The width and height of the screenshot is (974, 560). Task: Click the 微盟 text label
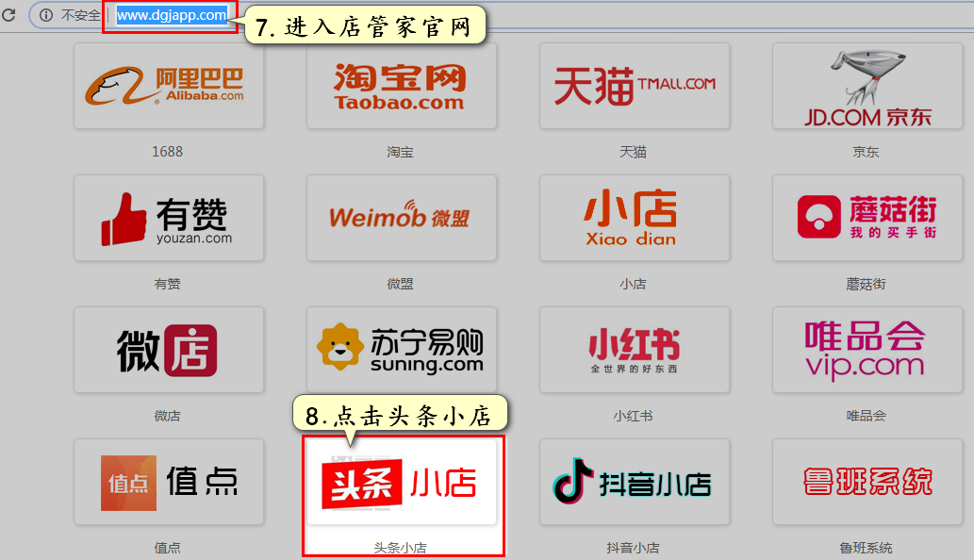click(x=400, y=284)
